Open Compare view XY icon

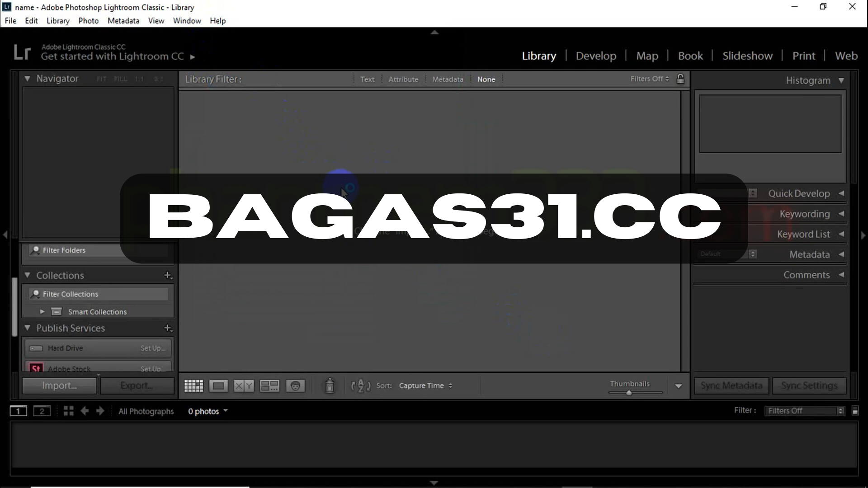pyautogui.click(x=244, y=386)
